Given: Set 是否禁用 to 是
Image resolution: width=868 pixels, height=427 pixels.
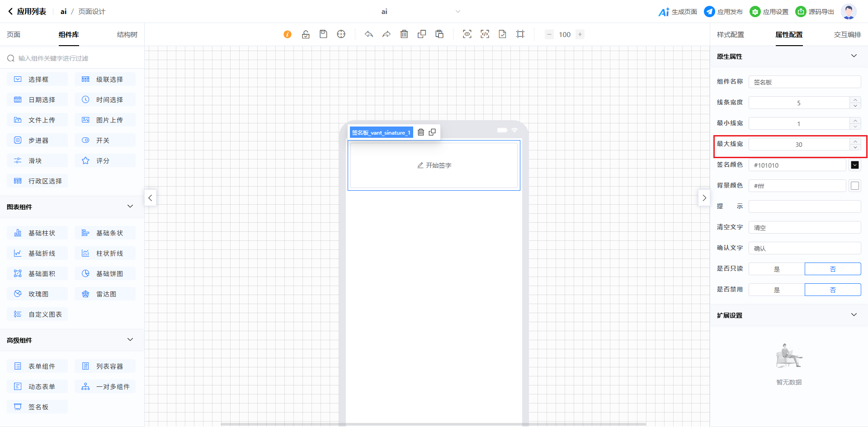Looking at the screenshot, I should click(x=777, y=290).
